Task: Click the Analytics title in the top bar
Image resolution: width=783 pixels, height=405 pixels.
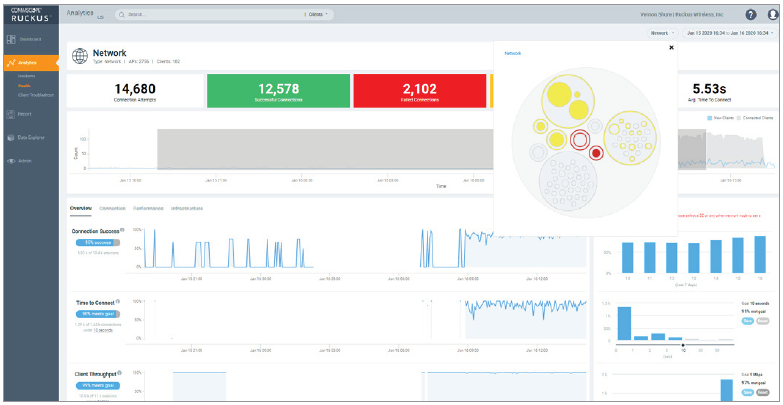Action: point(80,13)
